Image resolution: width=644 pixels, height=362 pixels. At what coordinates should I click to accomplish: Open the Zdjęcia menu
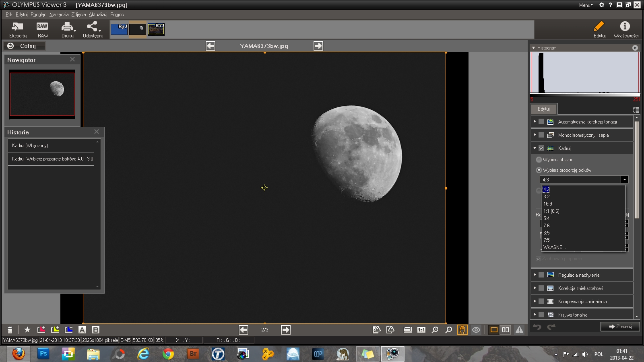78,14
